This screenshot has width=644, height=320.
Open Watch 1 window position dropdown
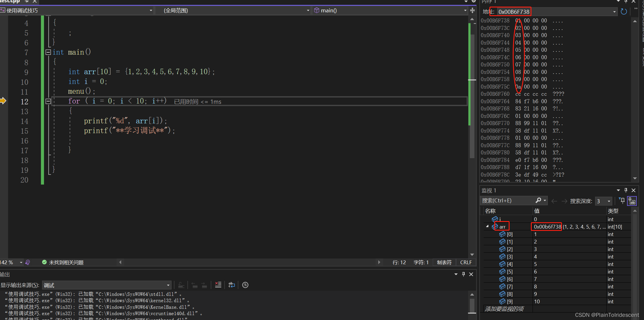pyautogui.click(x=618, y=190)
